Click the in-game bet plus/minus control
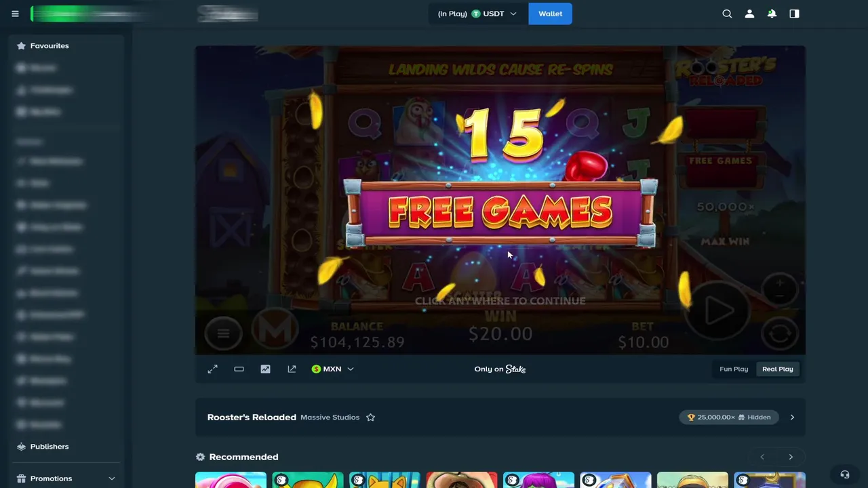 [780, 289]
